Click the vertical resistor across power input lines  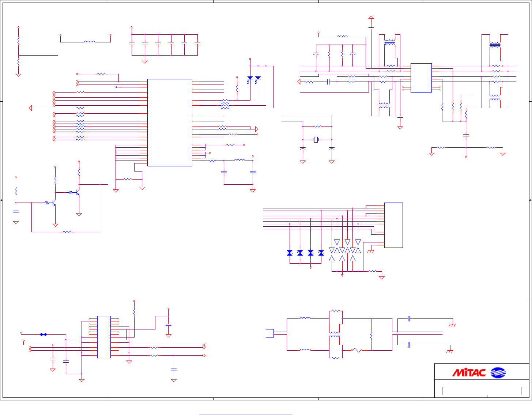point(371,335)
